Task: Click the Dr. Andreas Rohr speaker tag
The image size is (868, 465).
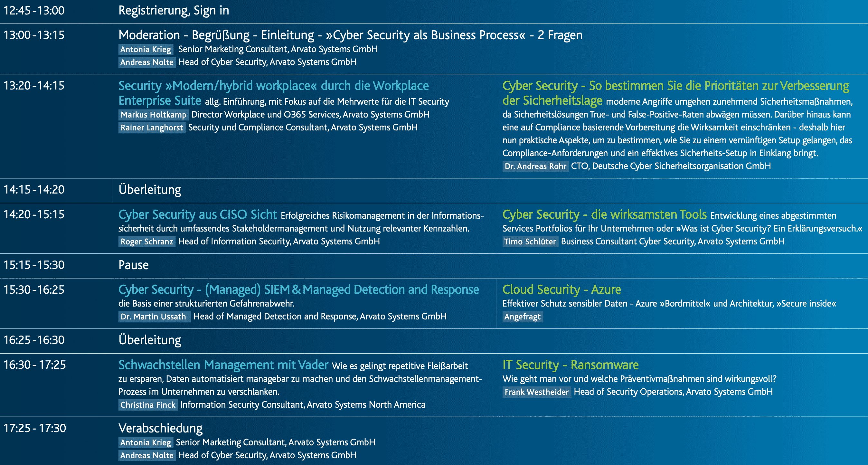Action: pos(535,166)
